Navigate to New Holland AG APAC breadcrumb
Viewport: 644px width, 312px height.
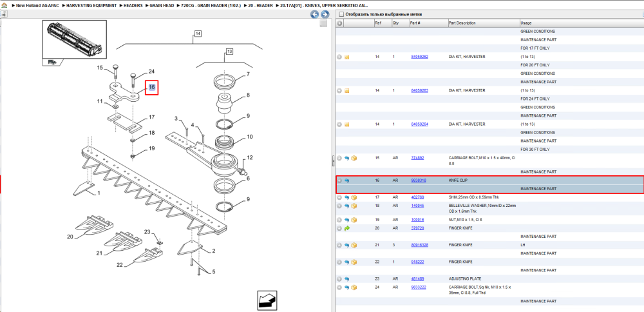[37, 6]
